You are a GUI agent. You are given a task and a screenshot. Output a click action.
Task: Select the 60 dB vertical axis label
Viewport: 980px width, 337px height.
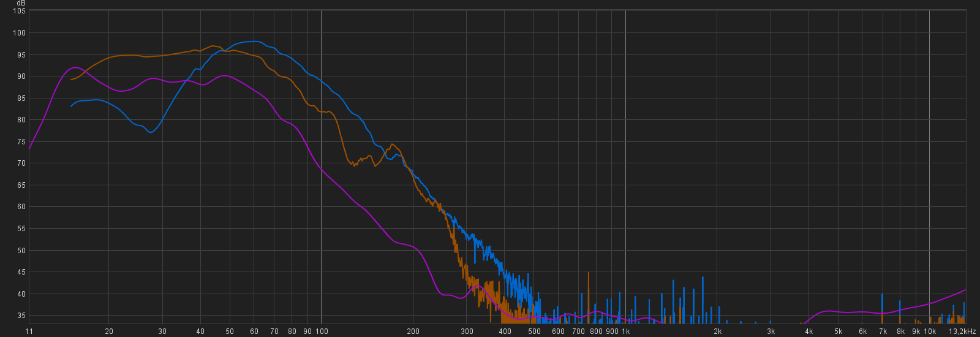click(x=22, y=207)
